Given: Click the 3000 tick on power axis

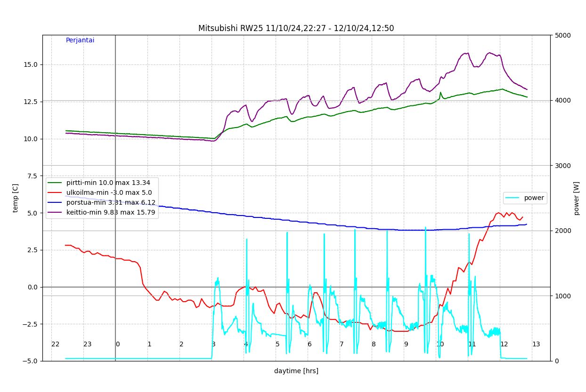Looking at the screenshot, I should [x=562, y=166].
